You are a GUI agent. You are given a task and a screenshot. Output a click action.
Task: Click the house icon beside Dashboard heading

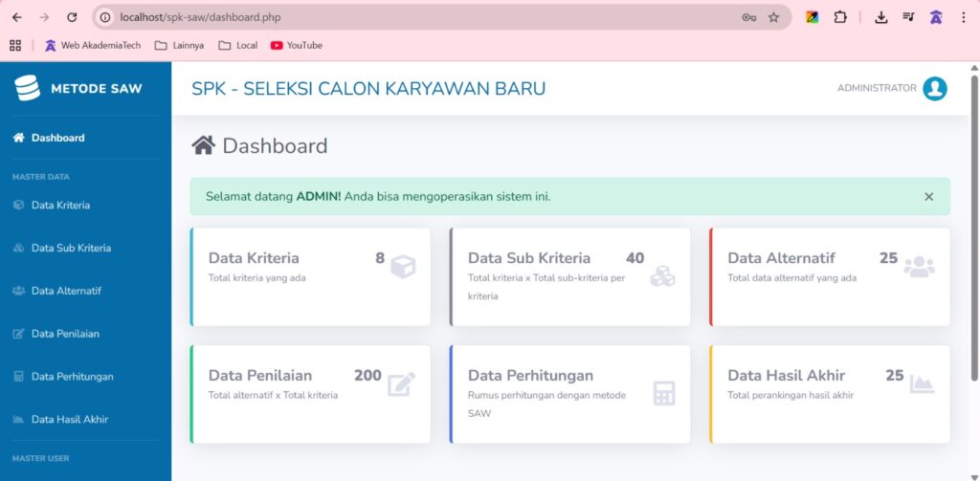click(204, 145)
